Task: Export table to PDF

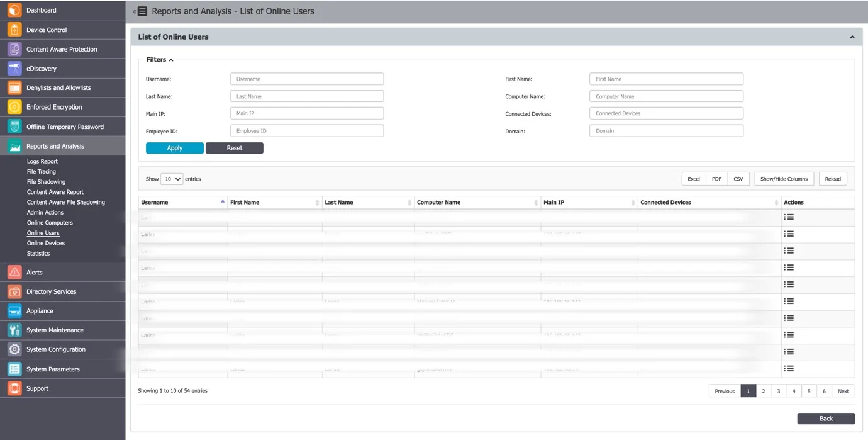Action: point(716,179)
